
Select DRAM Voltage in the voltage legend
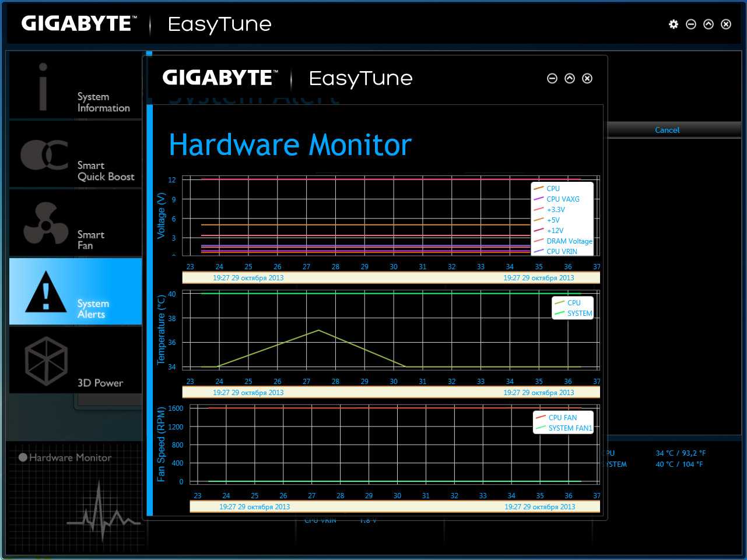pos(569,241)
